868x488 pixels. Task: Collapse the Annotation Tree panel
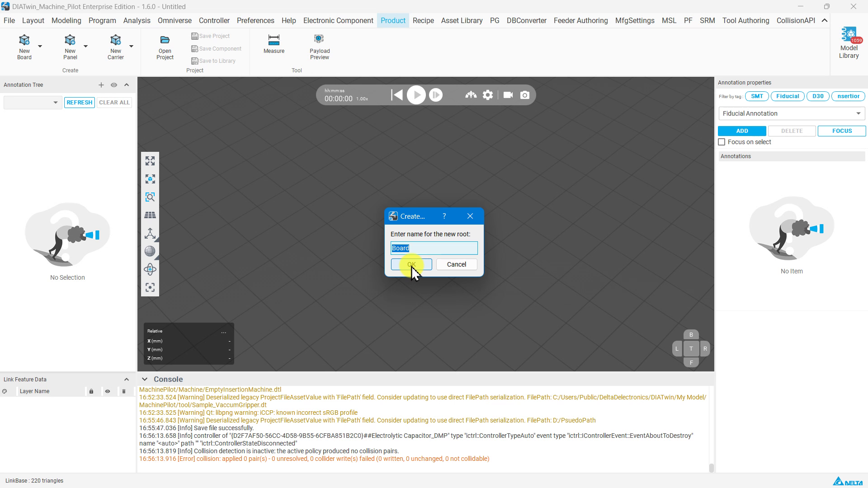coord(127,85)
